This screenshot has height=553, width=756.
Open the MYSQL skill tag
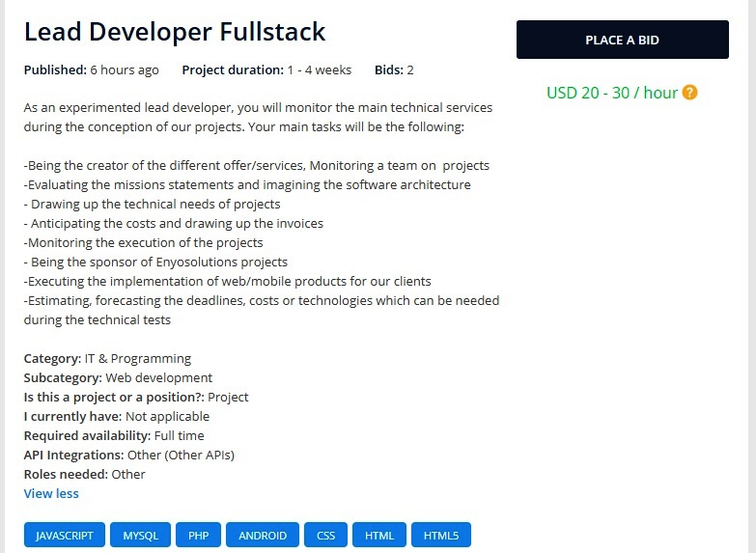point(140,535)
